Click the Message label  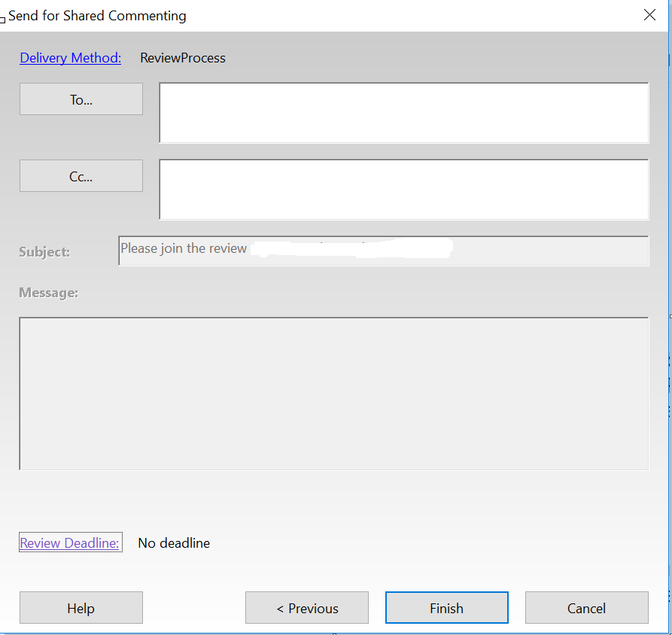point(48,292)
